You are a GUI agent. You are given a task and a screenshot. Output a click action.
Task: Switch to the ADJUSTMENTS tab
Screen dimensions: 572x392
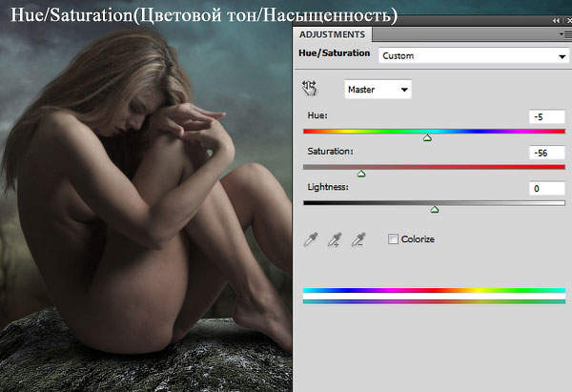point(332,34)
